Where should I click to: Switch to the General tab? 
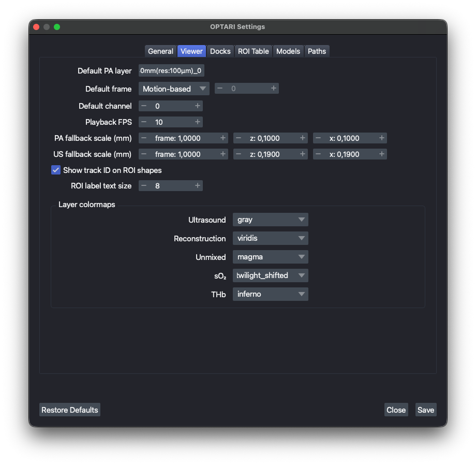click(x=160, y=51)
